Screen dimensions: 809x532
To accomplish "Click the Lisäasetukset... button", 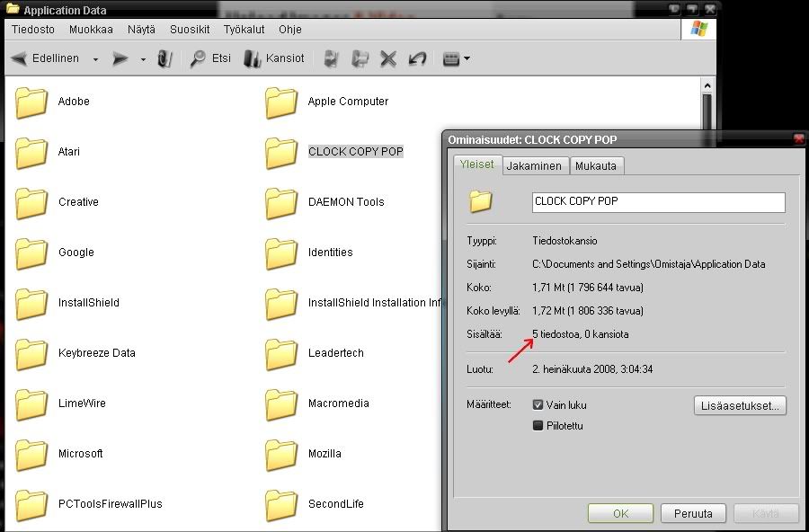I will [x=740, y=405].
